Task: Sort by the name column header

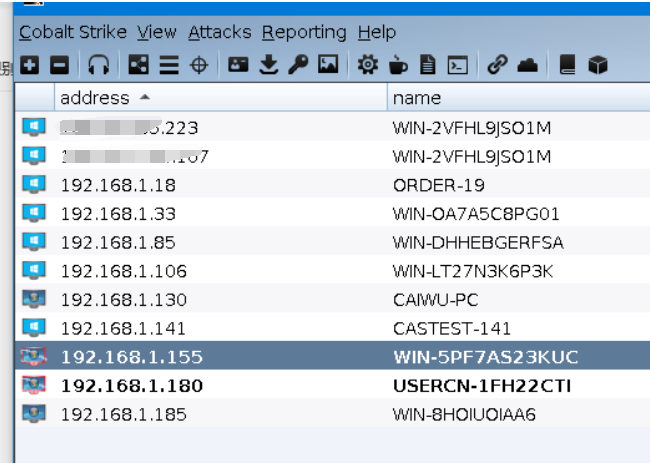Action: pyautogui.click(x=518, y=98)
